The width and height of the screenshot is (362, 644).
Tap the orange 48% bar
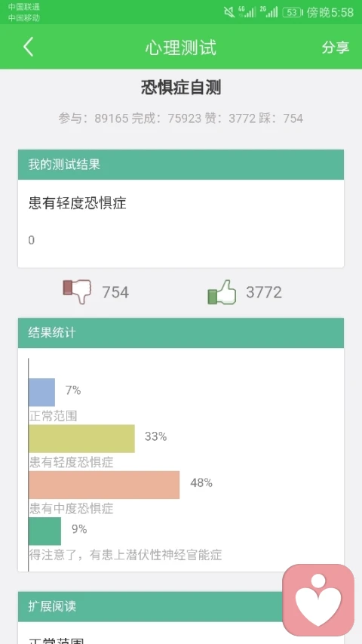(104, 485)
